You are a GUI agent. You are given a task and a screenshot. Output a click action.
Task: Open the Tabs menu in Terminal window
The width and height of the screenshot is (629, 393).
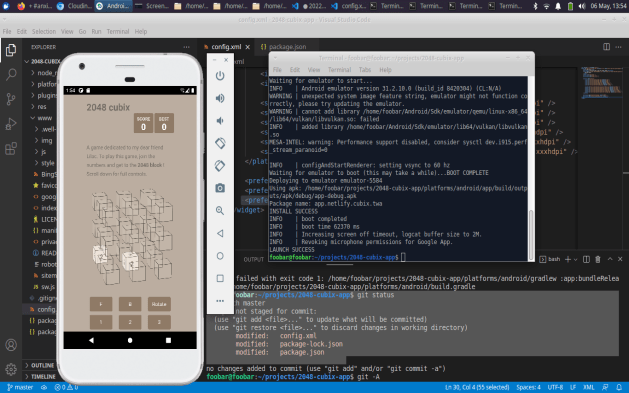365,70
